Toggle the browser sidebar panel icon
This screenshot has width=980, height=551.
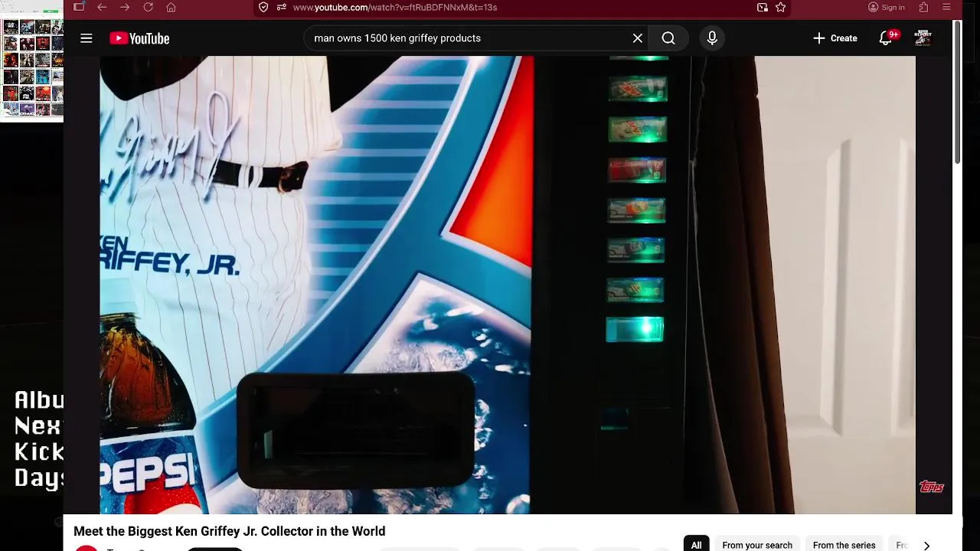79,7
